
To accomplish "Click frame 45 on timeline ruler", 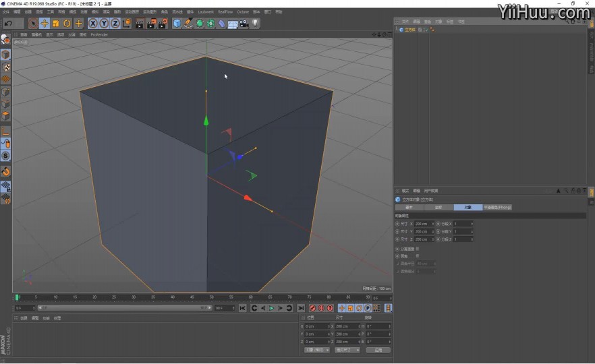I will [192, 297].
